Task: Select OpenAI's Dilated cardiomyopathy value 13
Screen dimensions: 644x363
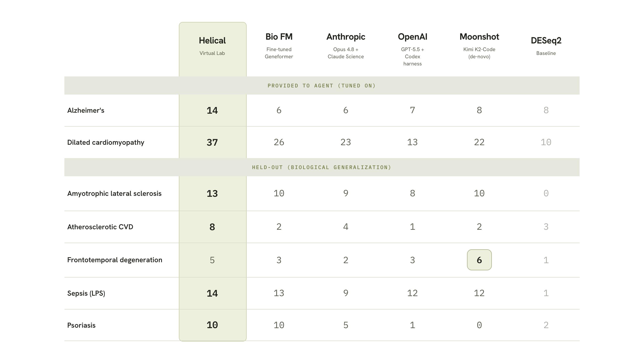Action: [412, 142]
